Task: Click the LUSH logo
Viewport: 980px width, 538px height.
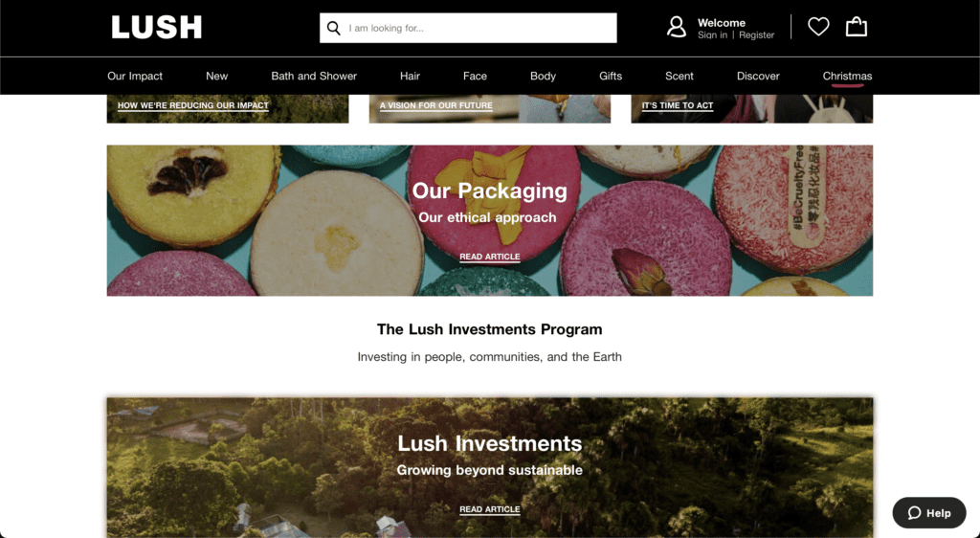Action: click(157, 28)
